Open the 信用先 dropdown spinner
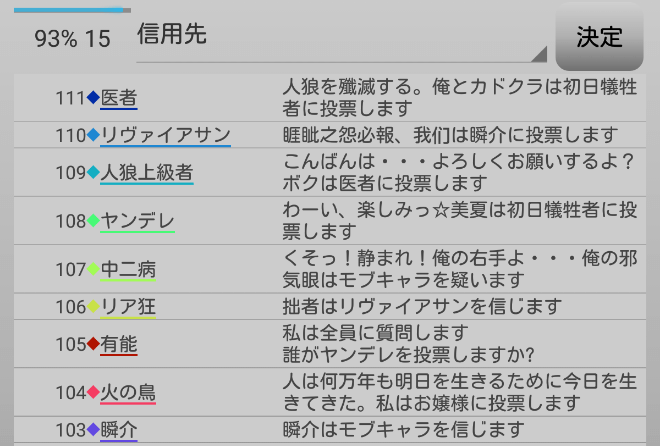 (x=340, y=36)
